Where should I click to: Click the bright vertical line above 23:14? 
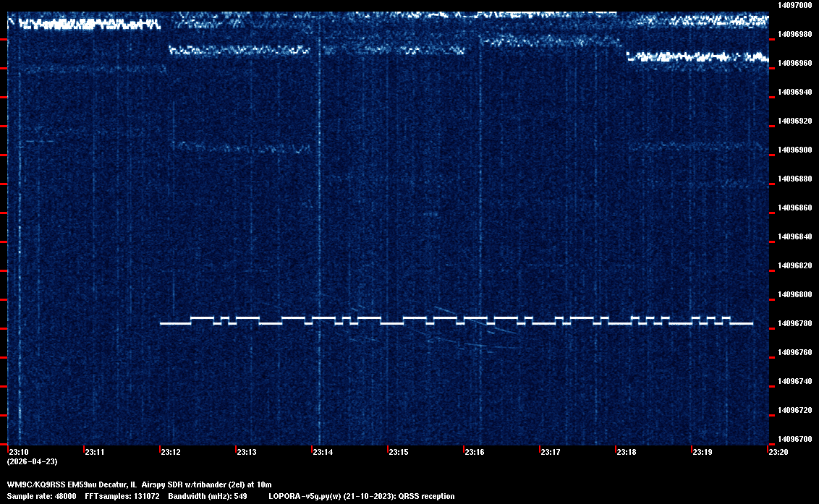click(x=319, y=217)
